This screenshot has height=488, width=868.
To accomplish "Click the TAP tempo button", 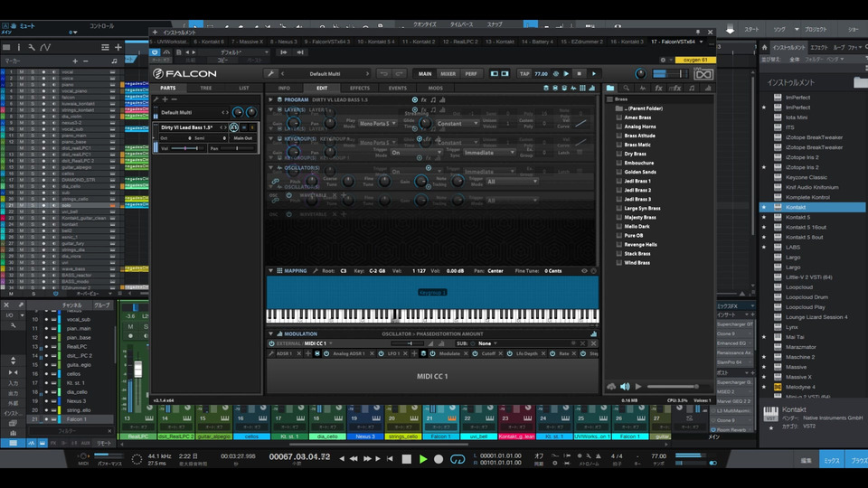I will click(x=524, y=73).
